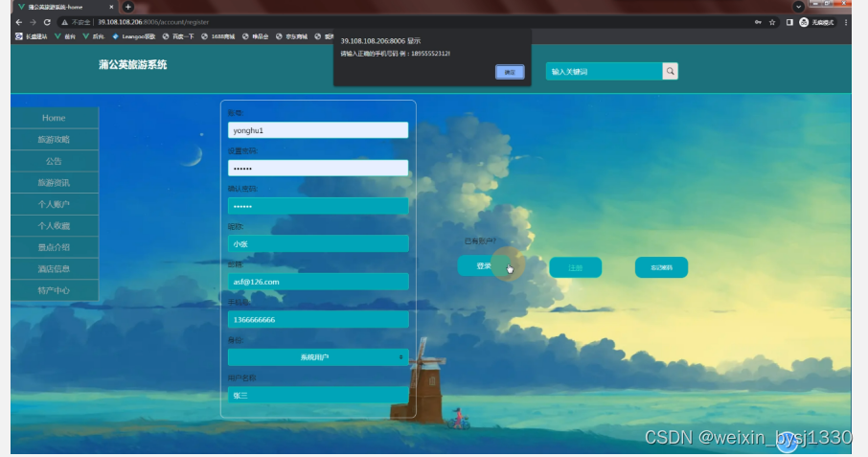Click the magnifier search button
The image size is (868, 457).
[670, 71]
